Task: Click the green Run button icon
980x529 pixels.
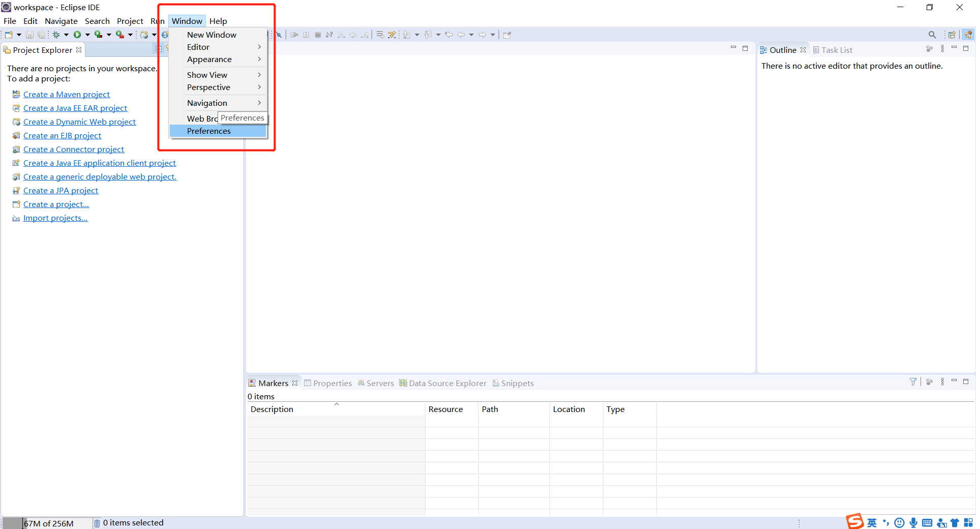Action: click(x=77, y=35)
